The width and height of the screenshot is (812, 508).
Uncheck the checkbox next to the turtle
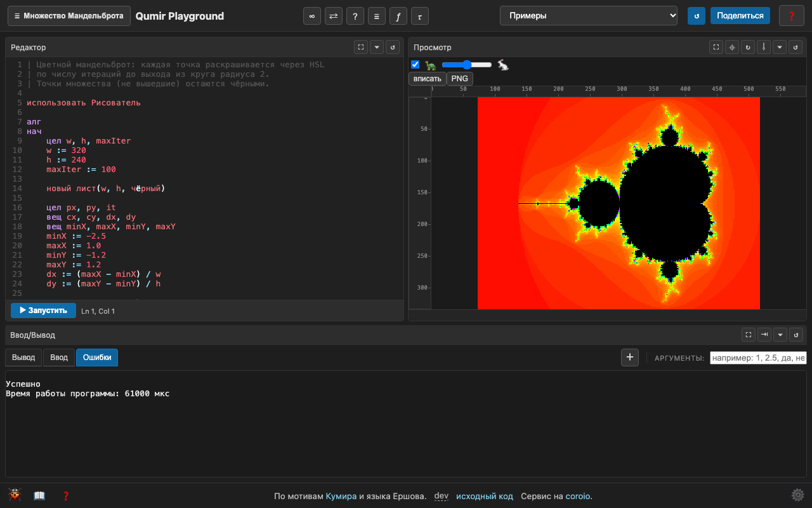[x=416, y=65]
